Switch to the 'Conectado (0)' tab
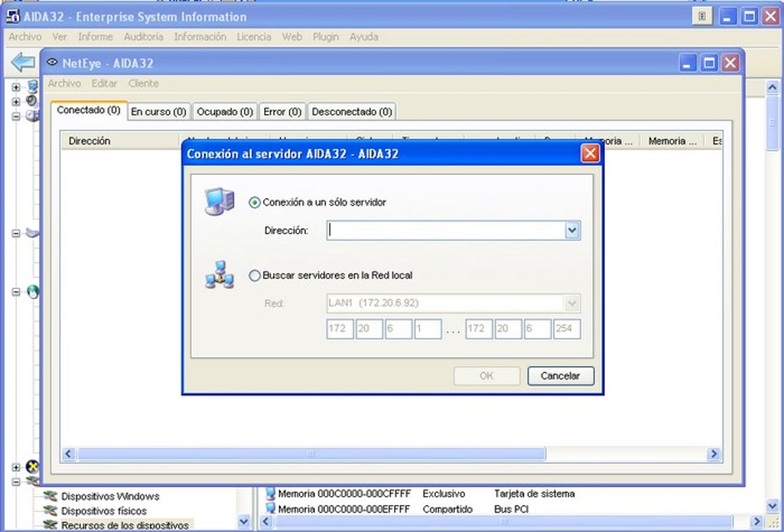784x532 pixels. [x=88, y=111]
